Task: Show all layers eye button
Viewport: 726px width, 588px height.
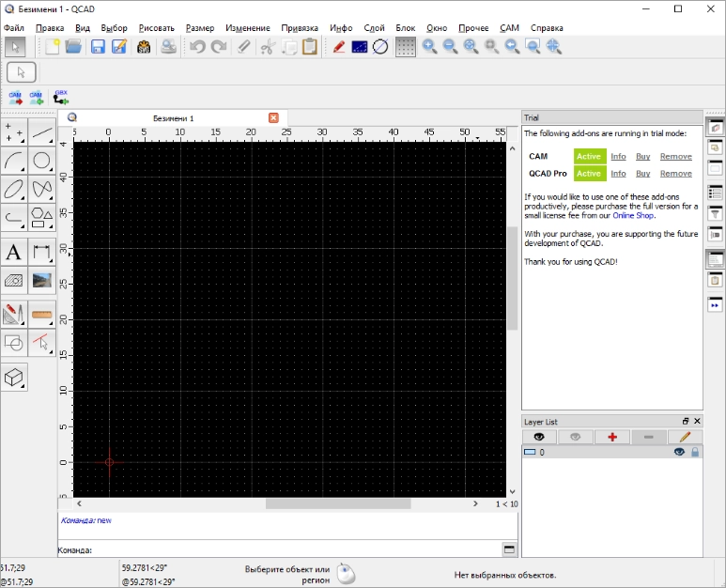Action: click(x=539, y=437)
